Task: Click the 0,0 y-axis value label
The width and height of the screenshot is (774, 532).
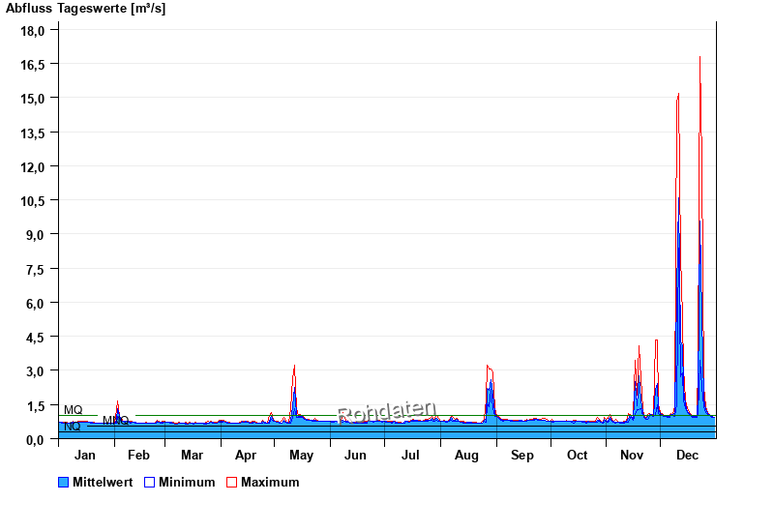Action: [36, 439]
